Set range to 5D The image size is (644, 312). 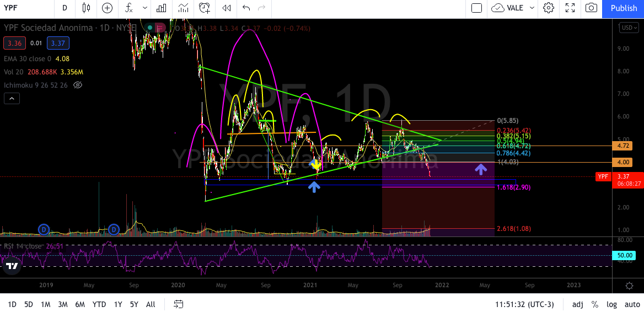tap(28, 304)
